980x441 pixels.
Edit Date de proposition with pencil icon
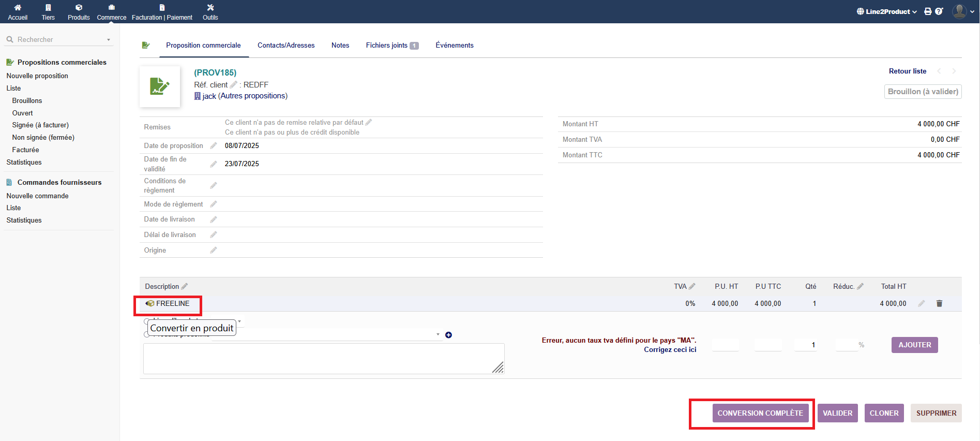point(213,146)
